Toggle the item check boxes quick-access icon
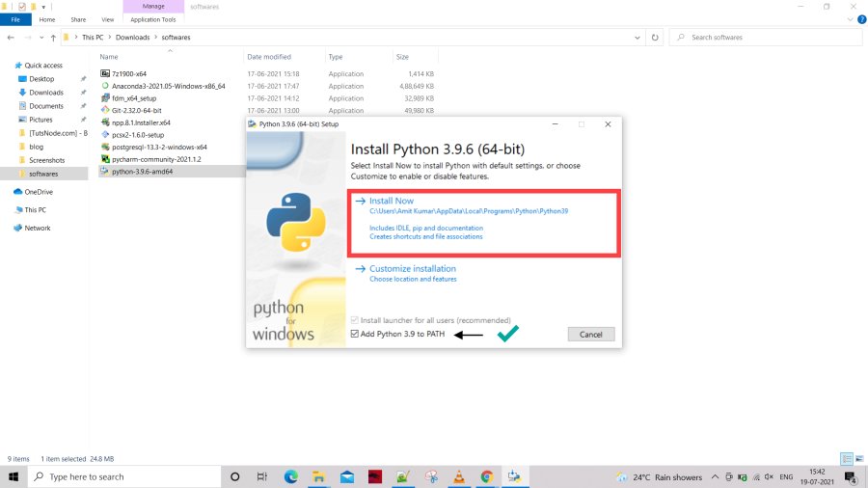This screenshot has width=868, height=488. point(21,7)
